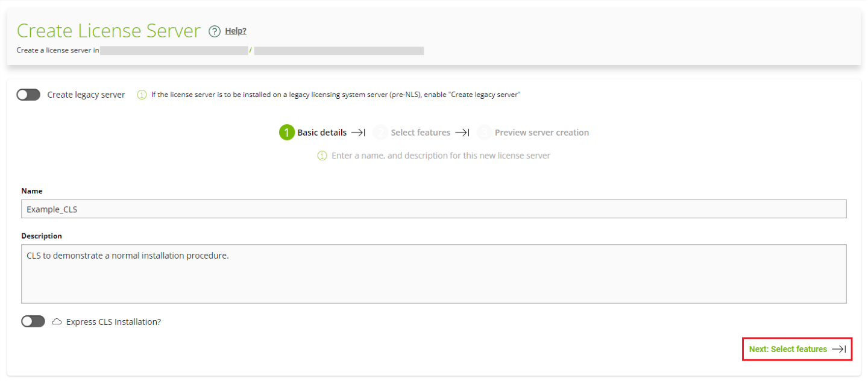This screenshot has width=868, height=384.
Task: Click the Select features step circle
Action: click(x=380, y=132)
